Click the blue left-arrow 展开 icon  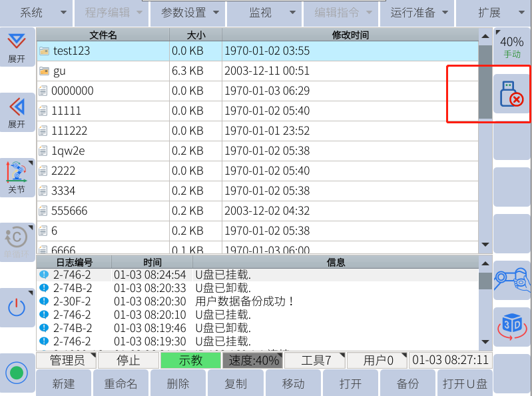coord(17,112)
